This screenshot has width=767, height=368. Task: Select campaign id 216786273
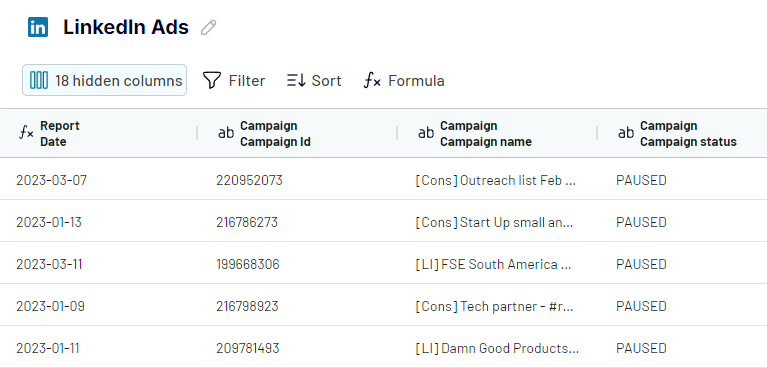247,222
